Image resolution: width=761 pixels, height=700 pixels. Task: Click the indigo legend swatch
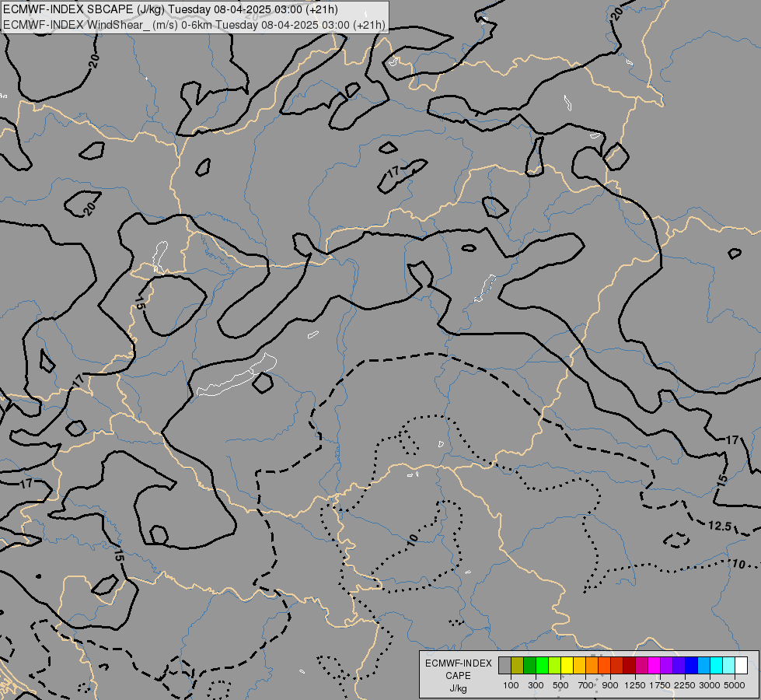679,665
